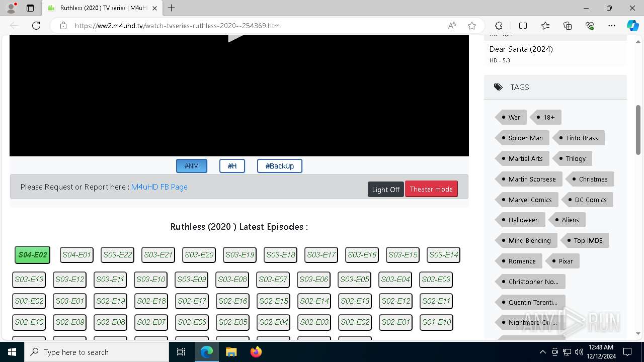Image resolution: width=644 pixels, height=362 pixels.
Task: Switch to #H server
Action: tap(232, 166)
